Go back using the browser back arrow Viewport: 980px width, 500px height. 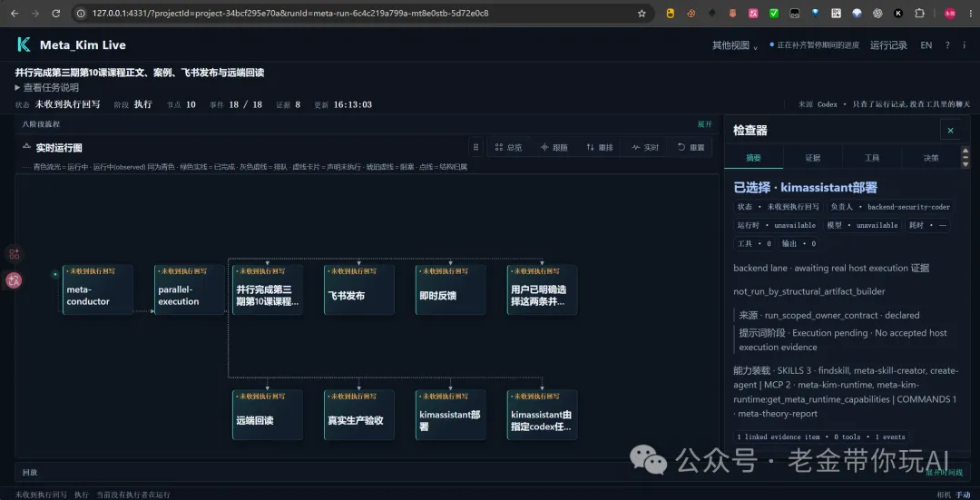click(x=15, y=13)
